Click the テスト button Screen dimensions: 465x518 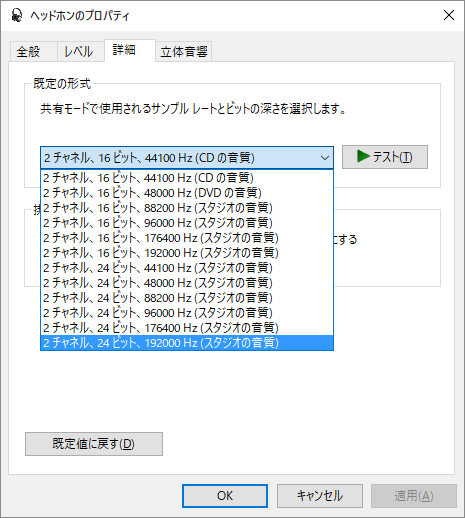(x=385, y=157)
